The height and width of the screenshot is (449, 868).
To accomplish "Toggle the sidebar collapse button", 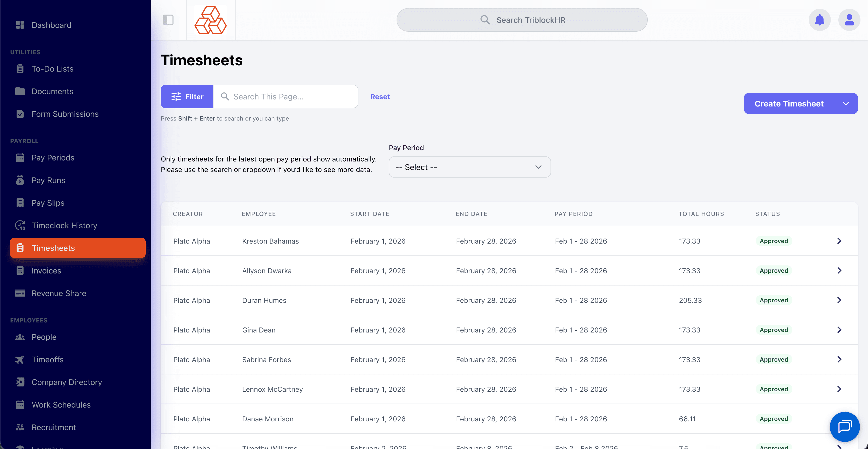I will click(168, 20).
